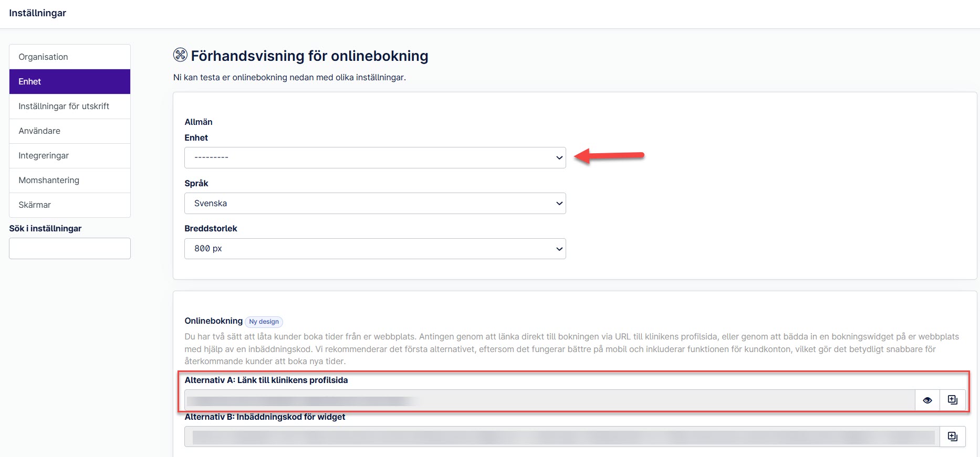This screenshot has width=980, height=457.
Task: Select Organisation in the settings sidebar
Action: [70, 57]
